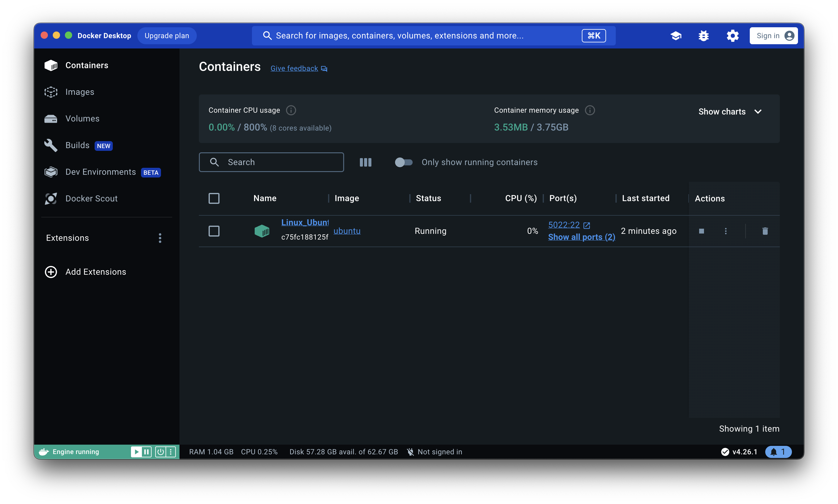Click the magnifier icon in top search bar

267,36
